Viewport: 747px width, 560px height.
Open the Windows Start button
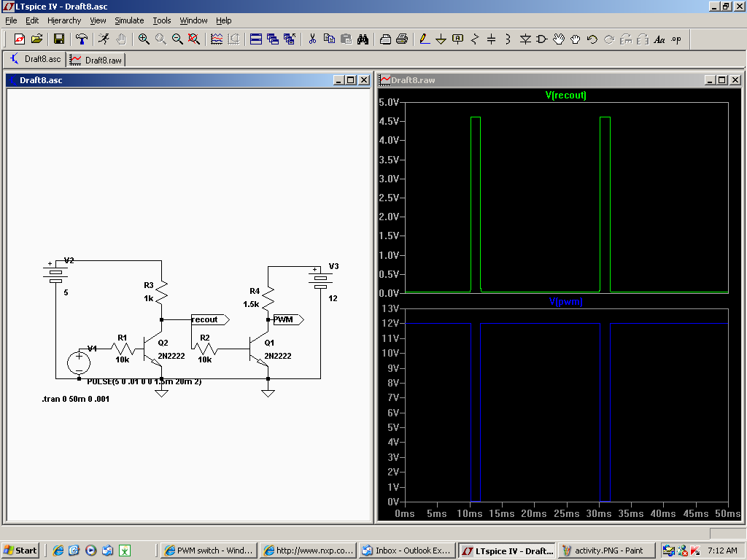coord(20,551)
